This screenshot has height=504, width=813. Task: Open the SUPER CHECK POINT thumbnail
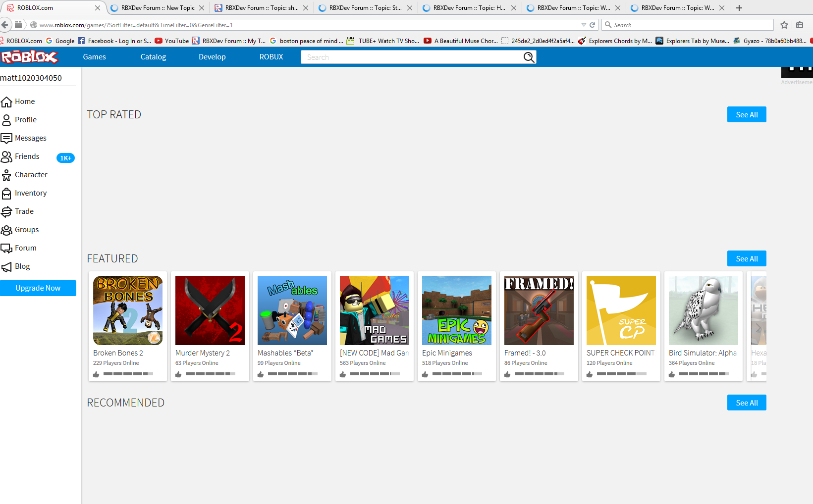[621, 310]
